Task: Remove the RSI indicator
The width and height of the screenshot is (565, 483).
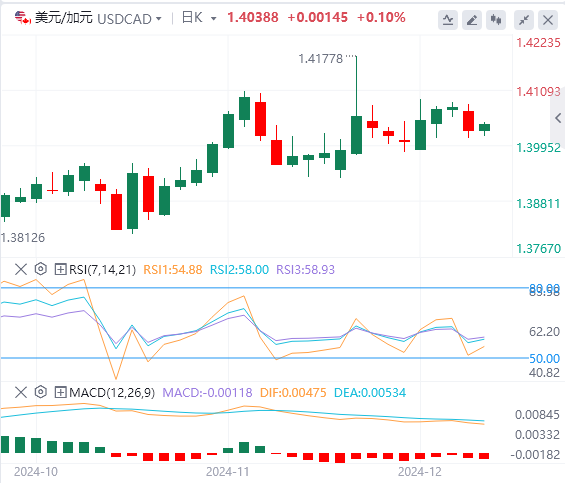Action: coord(21,269)
